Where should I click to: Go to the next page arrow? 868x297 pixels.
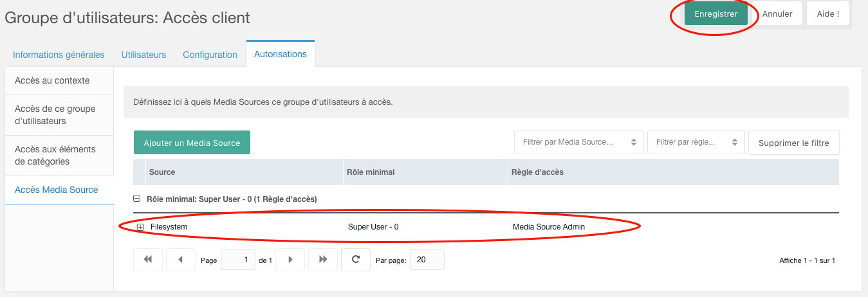pos(290,260)
